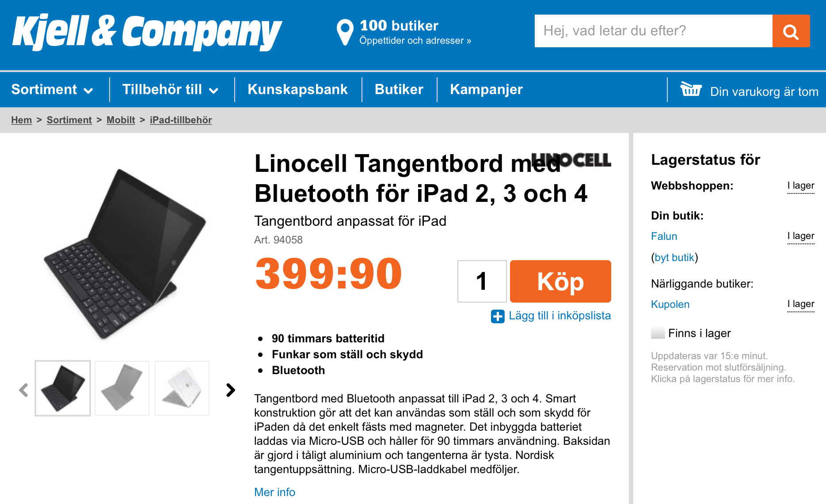Expand the Sortiment dropdown menu
The image size is (826, 504).
(x=52, y=90)
